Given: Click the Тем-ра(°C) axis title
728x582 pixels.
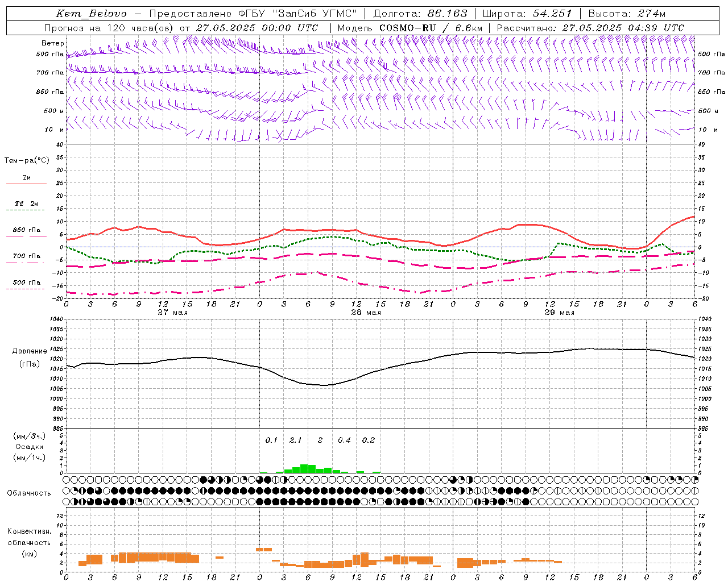Looking at the screenshot, I should (27, 161).
